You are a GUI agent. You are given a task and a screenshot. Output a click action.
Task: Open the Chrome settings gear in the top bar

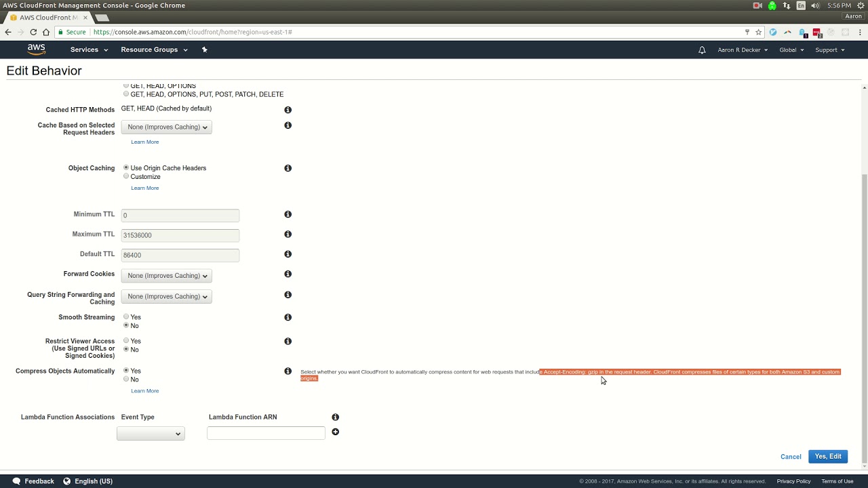tap(861, 5)
